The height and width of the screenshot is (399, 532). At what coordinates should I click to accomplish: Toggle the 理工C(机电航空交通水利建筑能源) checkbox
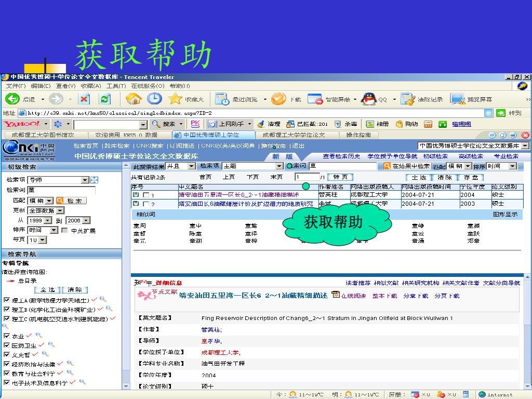click(x=6, y=318)
